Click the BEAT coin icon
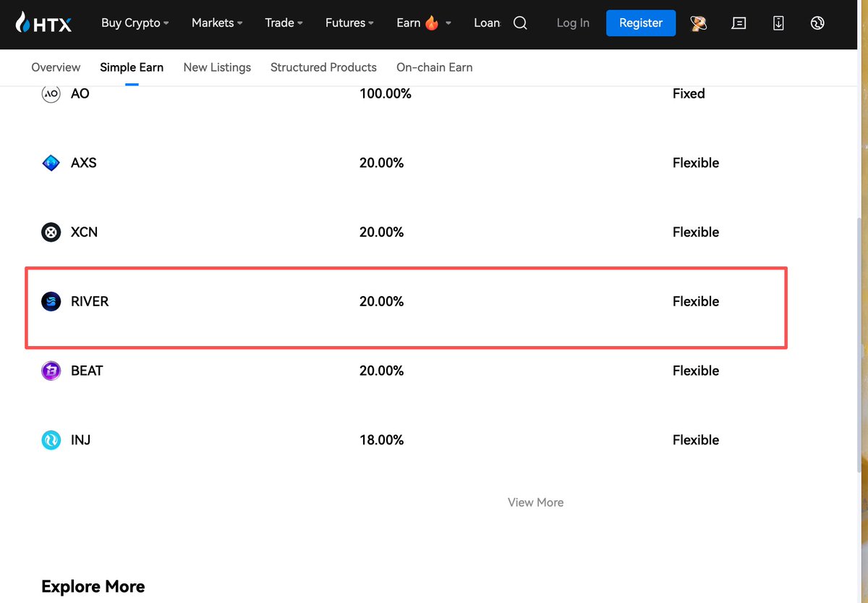This screenshot has width=868, height=603. point(51,371)
